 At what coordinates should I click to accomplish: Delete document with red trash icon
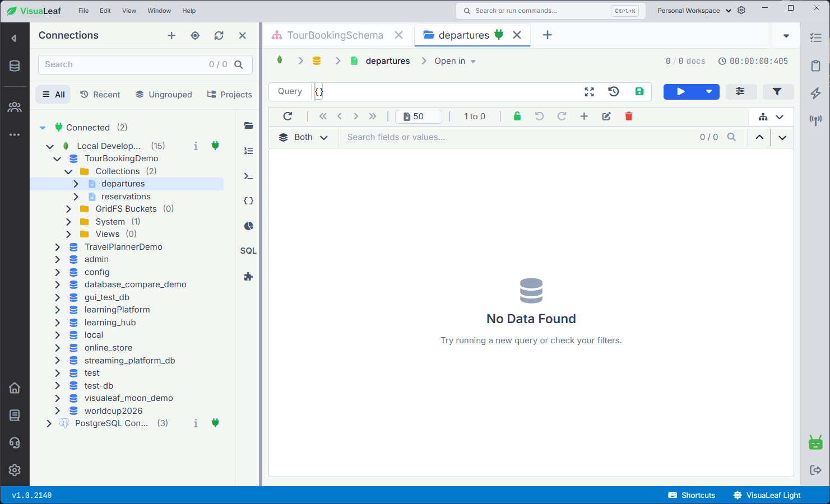[629, 116]
